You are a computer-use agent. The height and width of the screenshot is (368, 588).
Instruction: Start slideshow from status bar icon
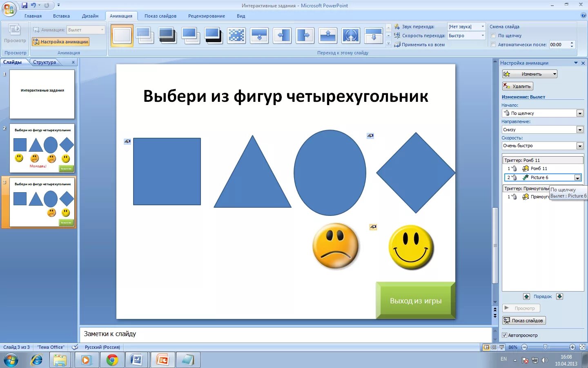(502, 347)
